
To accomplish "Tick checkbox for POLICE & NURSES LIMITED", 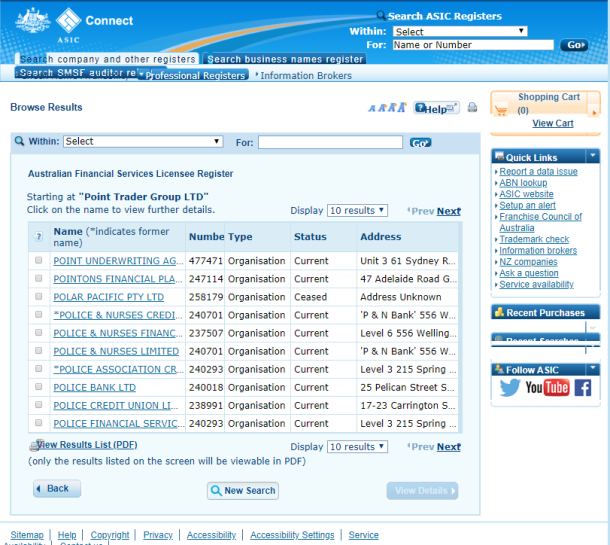I will click(x=39, y=350).
